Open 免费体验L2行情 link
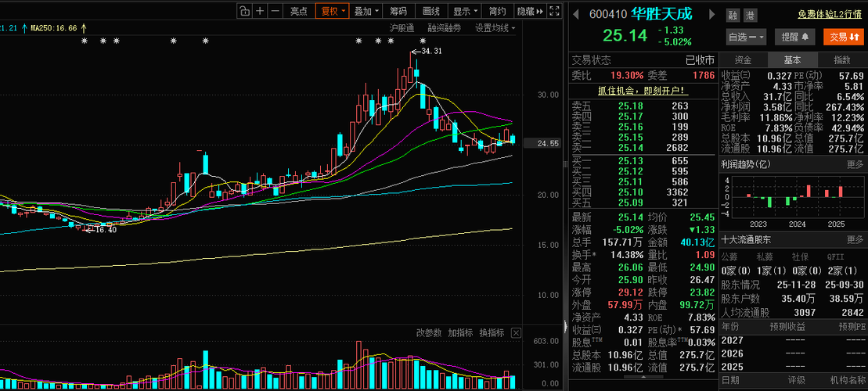 pyautogui.click(x=830, y=15)
